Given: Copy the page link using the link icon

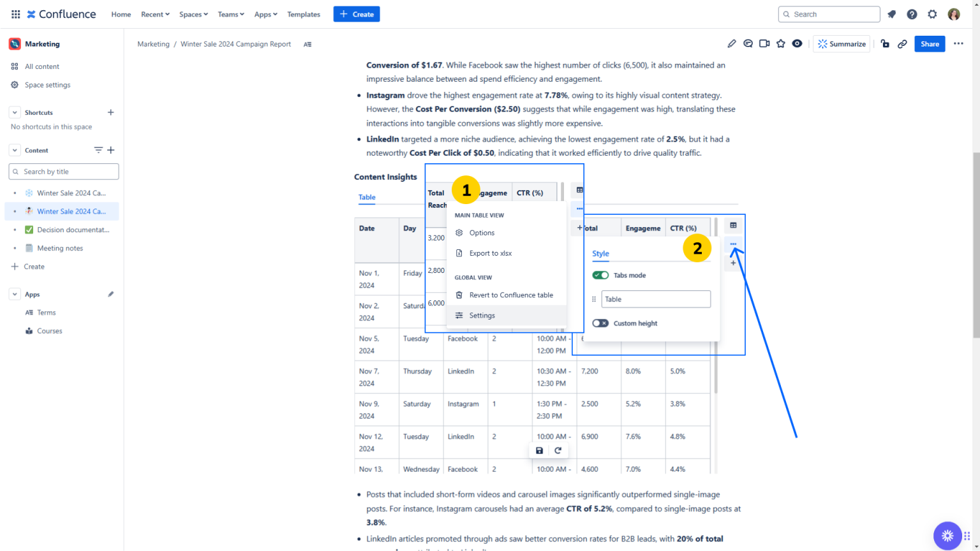Looking at the screenshot, I should point(902,43).
